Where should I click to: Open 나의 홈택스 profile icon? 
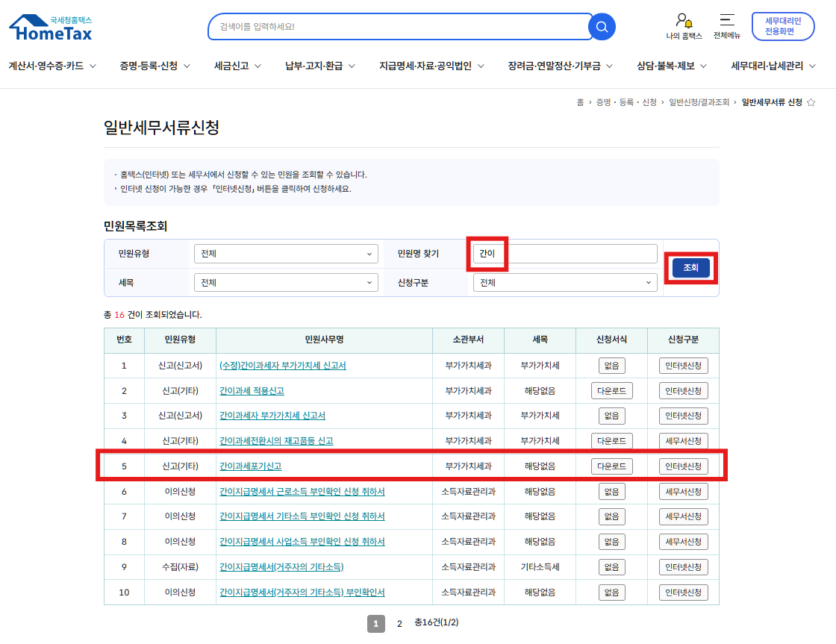(x=683, y=21)
